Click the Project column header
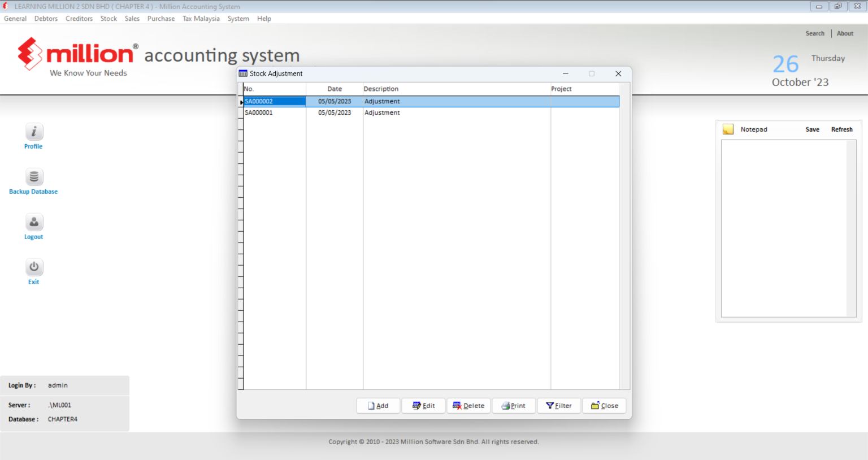The width and height of the screenshot is (868, 460). tap(585, 89)
